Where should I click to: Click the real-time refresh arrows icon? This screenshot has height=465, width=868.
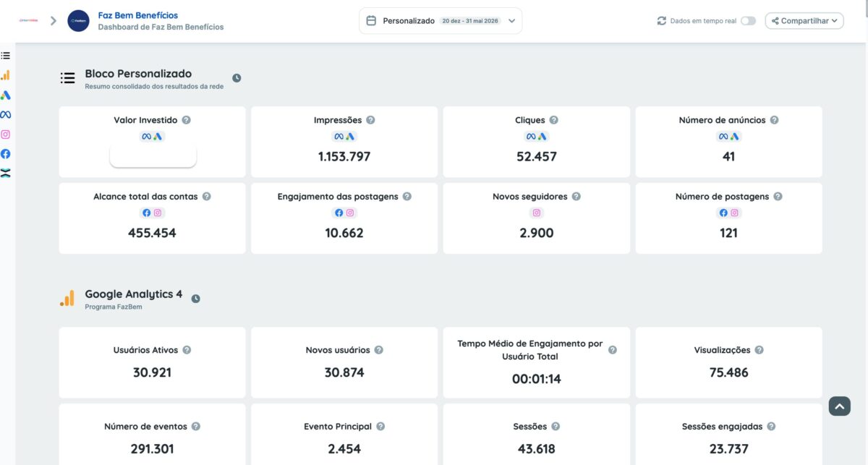click(661, 21)
